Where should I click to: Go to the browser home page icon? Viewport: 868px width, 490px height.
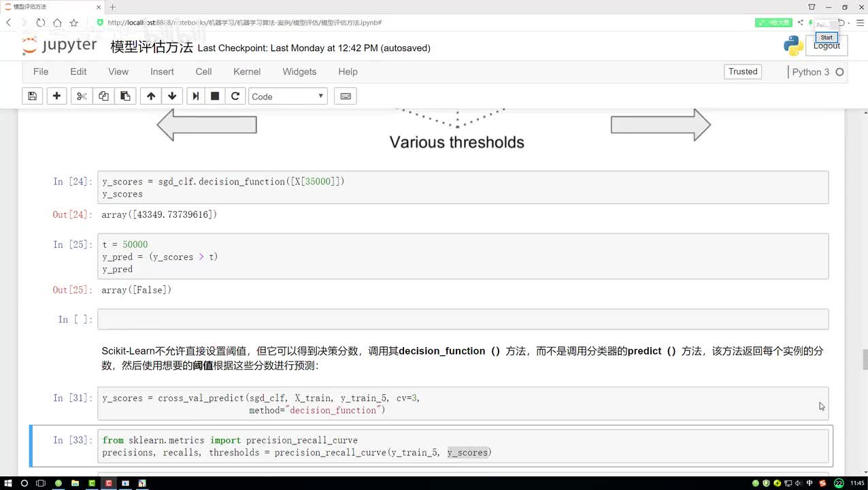57,22
